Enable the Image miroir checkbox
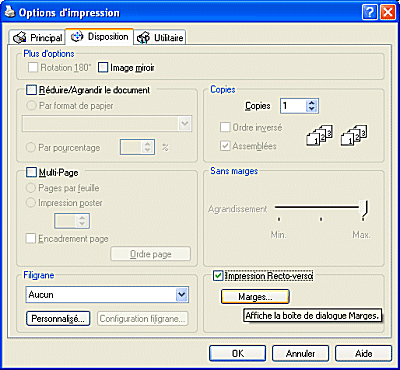The height and width of the screenshot is (370, 400). point(103,68)
